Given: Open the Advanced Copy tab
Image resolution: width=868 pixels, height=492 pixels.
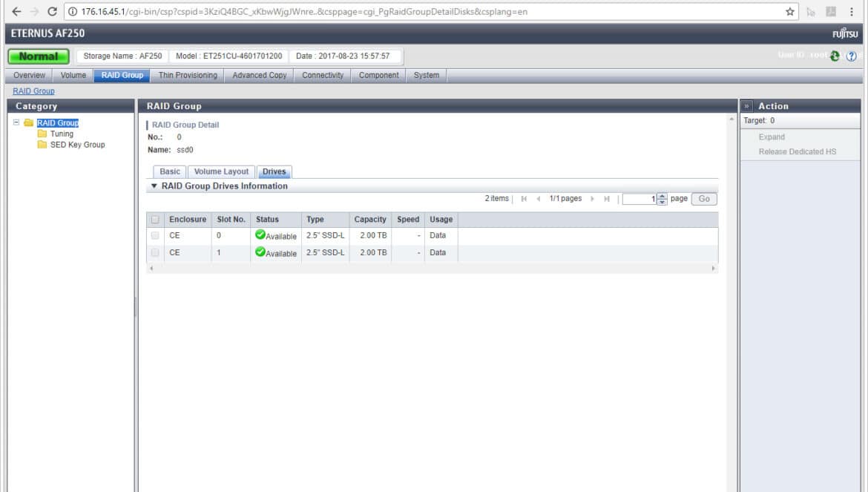Looking at the screenshot, I should pyautogui.click(x=260, y=75).
